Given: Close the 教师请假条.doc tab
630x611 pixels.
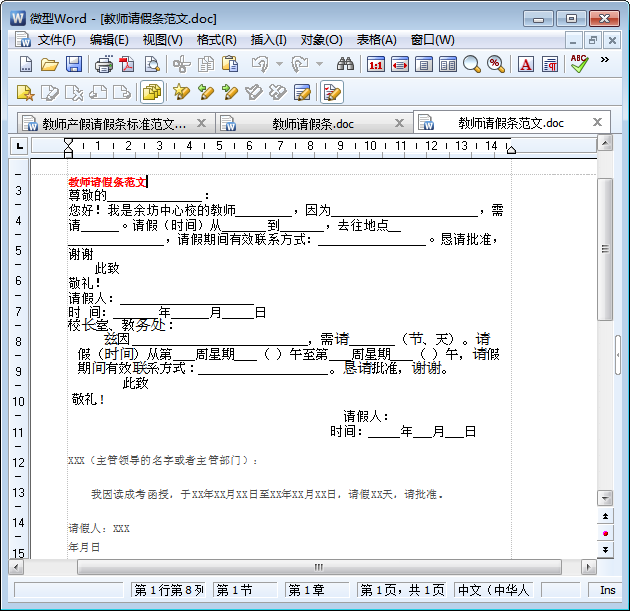Looking at the screenshot, I should coord(399,123).
